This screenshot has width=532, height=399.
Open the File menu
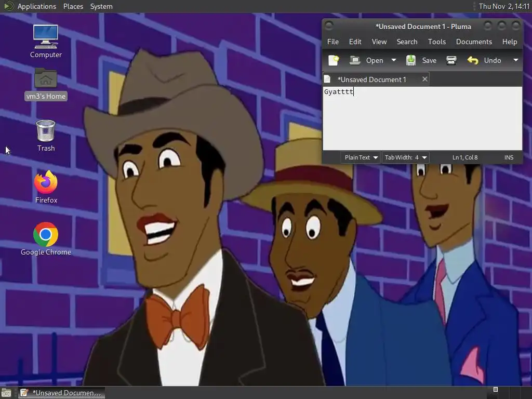click(333, 42)
